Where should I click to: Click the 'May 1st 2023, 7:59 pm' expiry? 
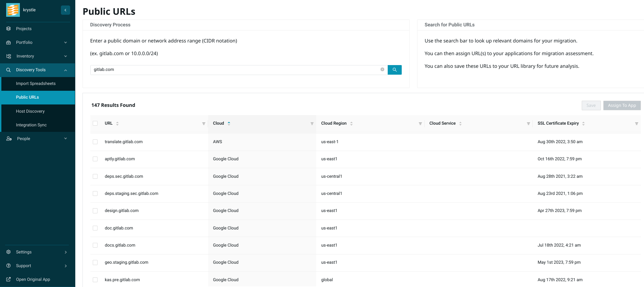(559, 262)
